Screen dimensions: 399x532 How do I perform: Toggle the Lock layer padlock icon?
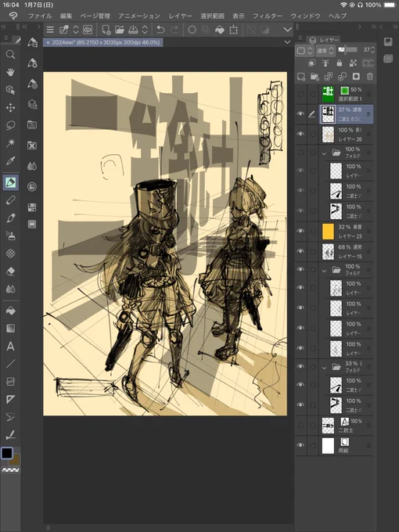click(339, 63)
